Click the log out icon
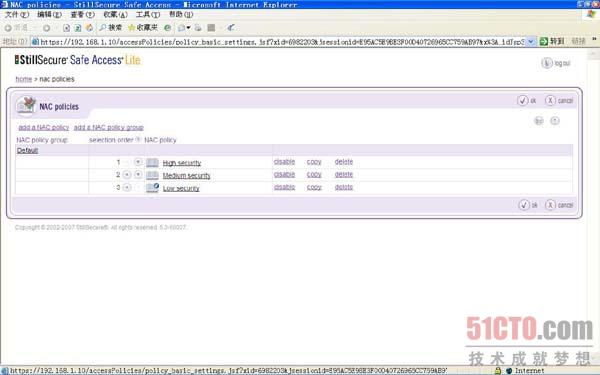The height and width of the screenshot is (375, 600). point(546,63)
